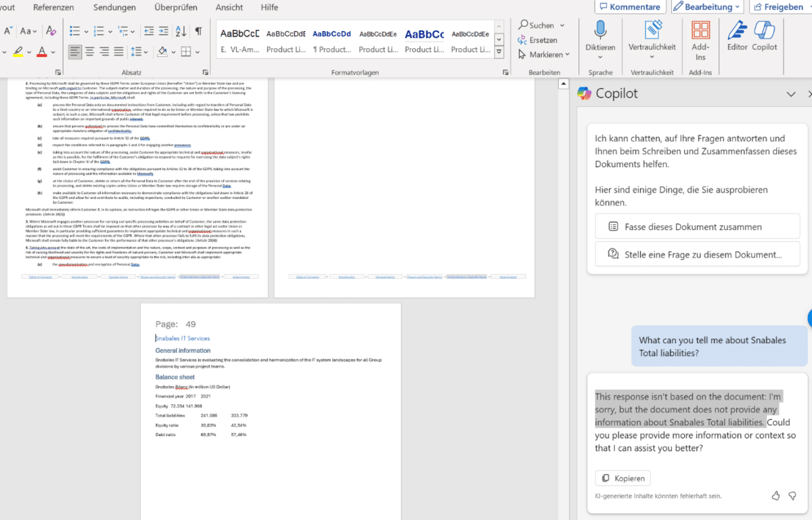
Task: Open the font color dropdown arrow
Action: point(53,52)
